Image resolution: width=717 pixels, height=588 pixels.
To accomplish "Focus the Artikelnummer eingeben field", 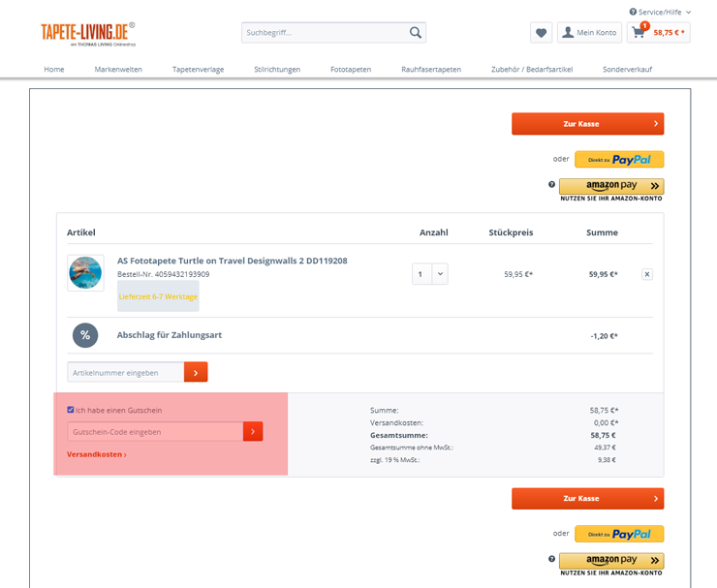I will coord(126,372).
